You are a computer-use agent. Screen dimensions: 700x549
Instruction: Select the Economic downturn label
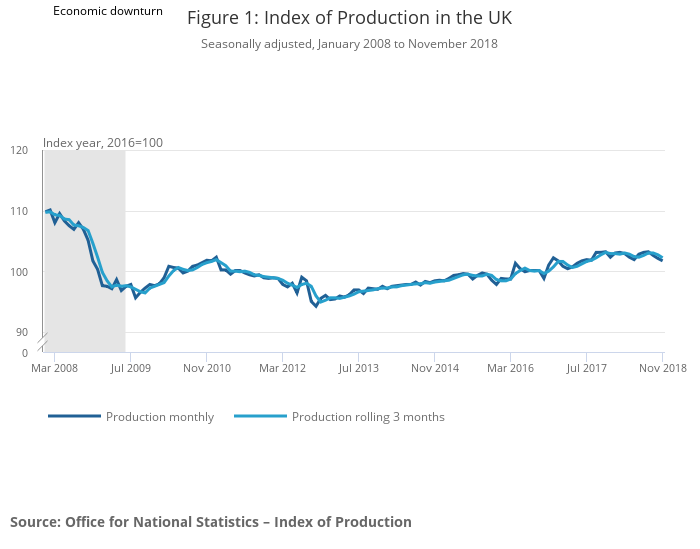(x=108, y=12)
